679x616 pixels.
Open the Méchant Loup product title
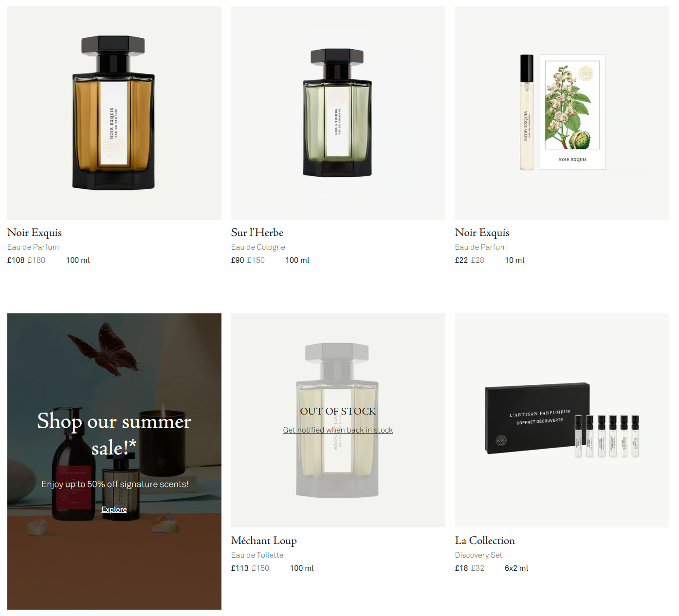pos(264,541)
